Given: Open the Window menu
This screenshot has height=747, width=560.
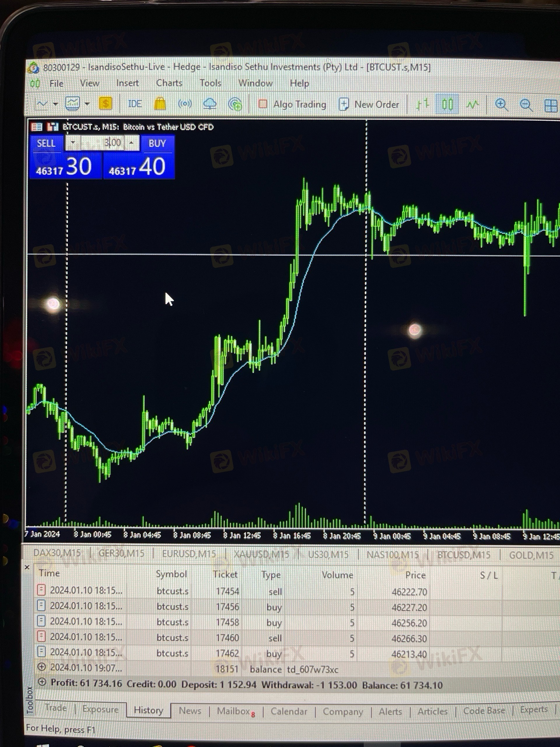Looking at the screenshot, I should coord(256,83).
